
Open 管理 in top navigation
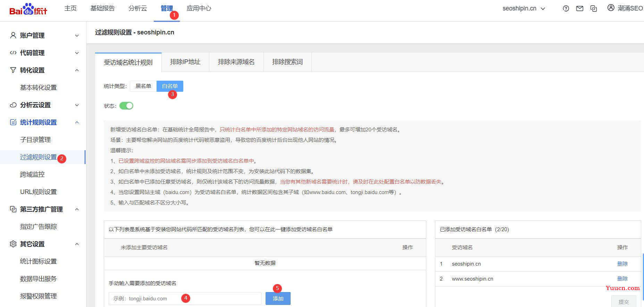[167, 8]
